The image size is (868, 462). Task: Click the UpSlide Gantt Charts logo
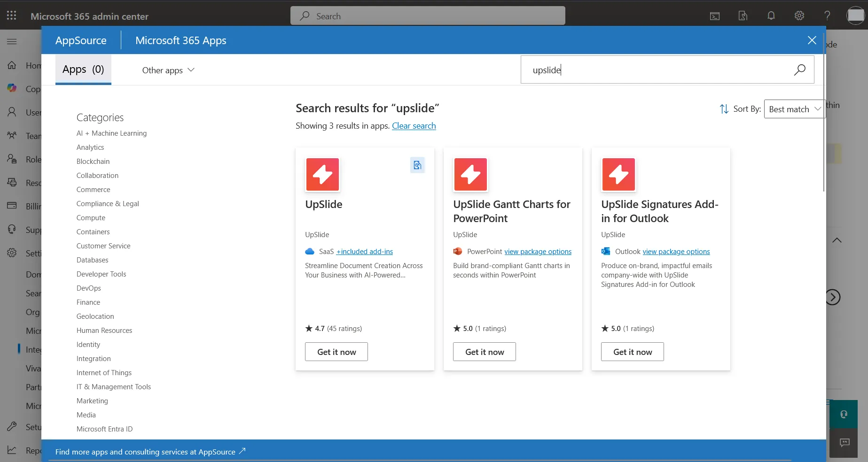pos(470,174)
